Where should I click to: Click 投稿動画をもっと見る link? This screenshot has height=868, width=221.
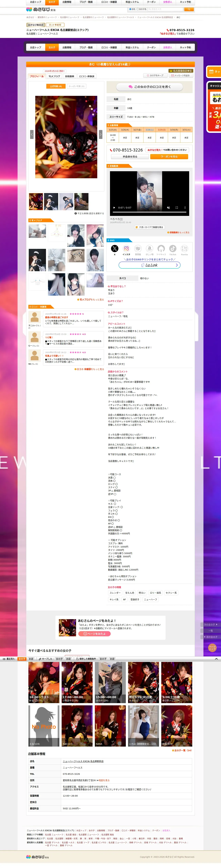pos(178,233)
